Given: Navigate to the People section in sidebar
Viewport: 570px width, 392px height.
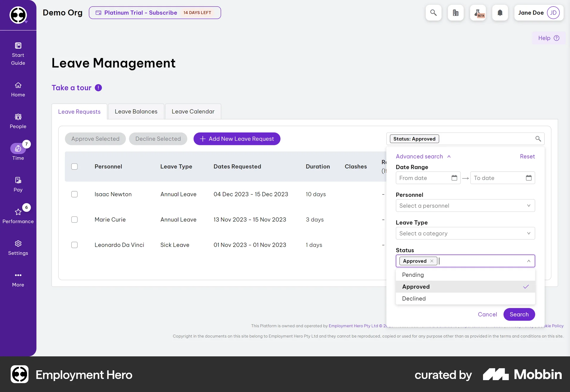Looking at the screenshot, I should pyautogui.click(x=18, y=121).
